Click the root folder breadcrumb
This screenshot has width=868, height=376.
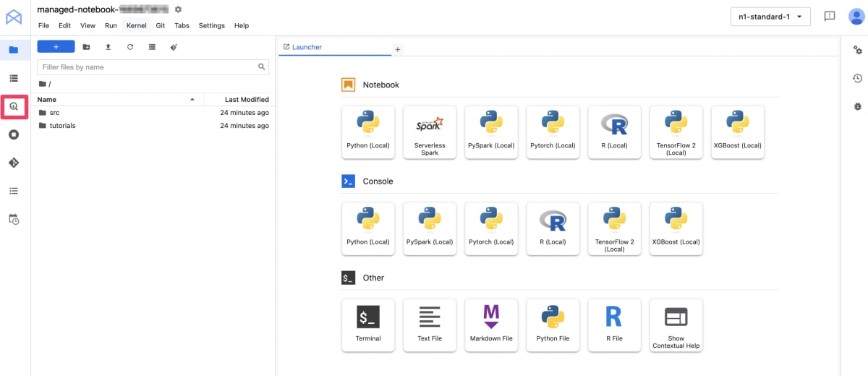[44, 84]
